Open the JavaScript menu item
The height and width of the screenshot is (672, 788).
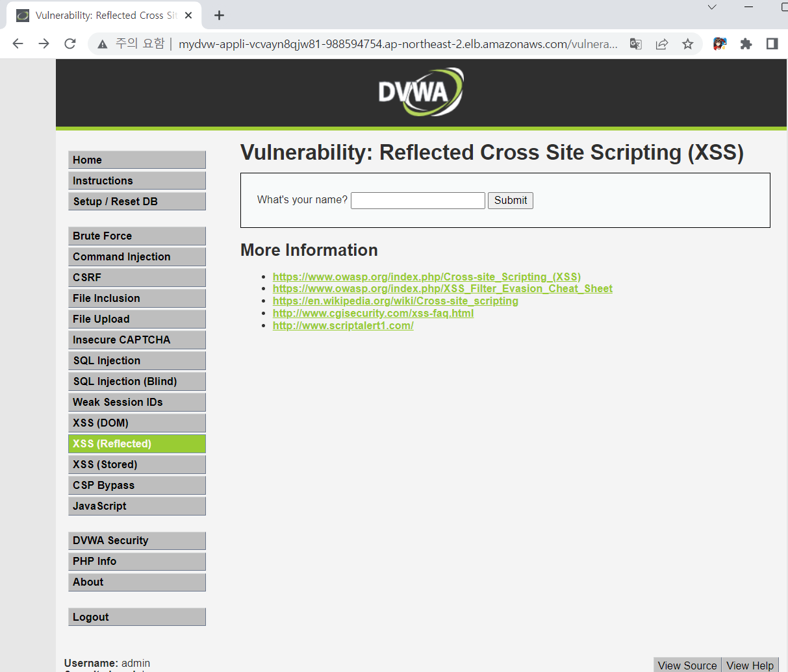point(137,506)
